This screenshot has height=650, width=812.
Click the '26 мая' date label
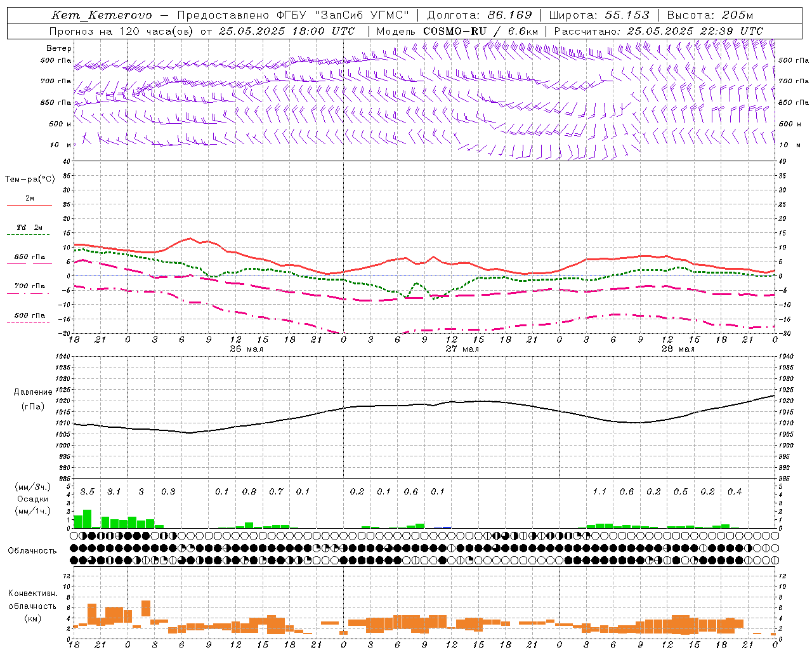coord(246,349)
